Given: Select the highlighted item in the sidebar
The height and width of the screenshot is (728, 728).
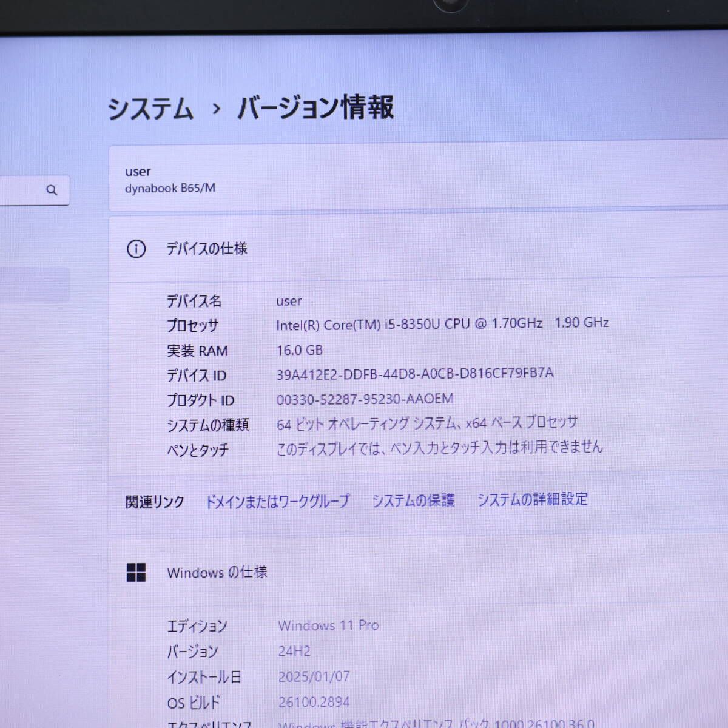Looking at the screenshot, I should tap(34, 285).
